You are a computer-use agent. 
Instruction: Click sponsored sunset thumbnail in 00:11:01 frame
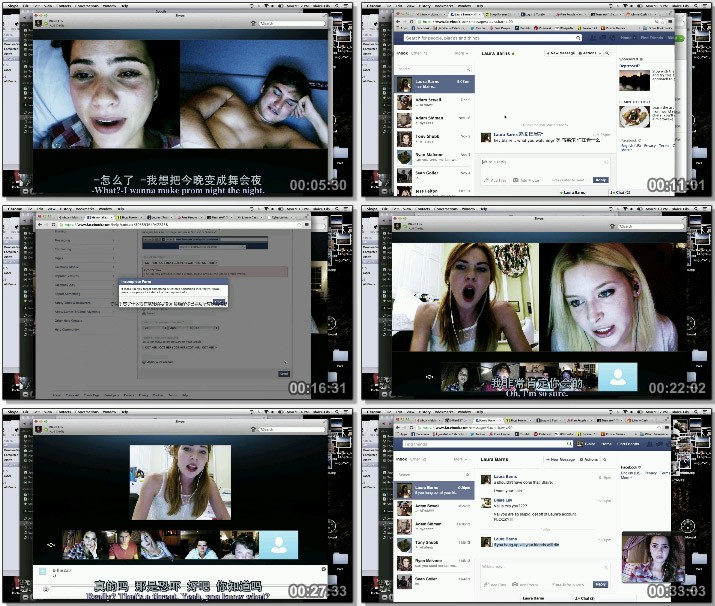[634, 81]
